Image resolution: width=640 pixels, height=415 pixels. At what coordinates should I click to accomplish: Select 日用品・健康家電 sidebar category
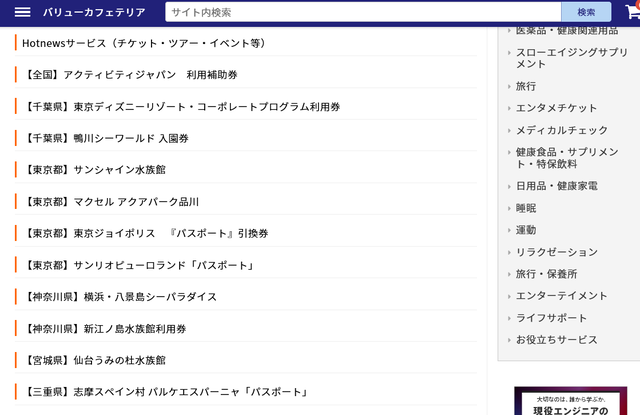pos(557,186)
